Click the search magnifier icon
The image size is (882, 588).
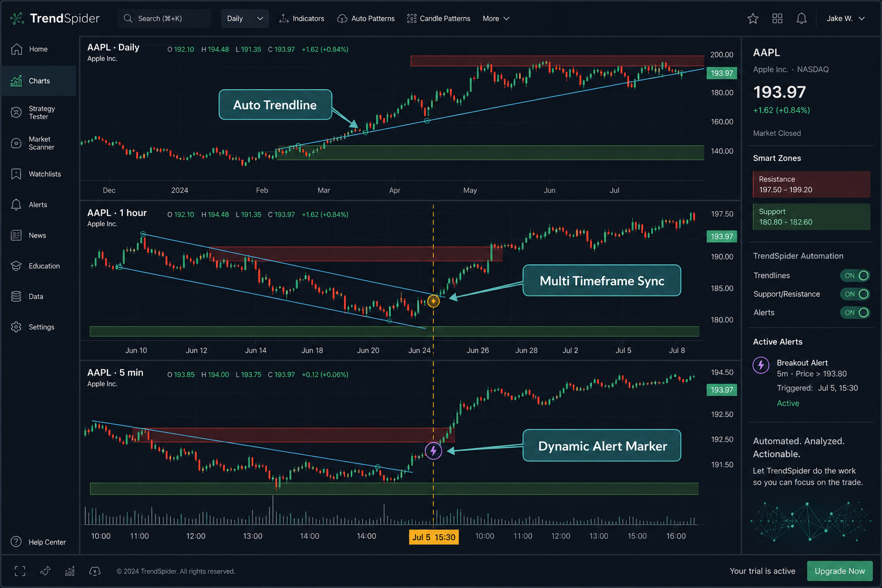128,18
